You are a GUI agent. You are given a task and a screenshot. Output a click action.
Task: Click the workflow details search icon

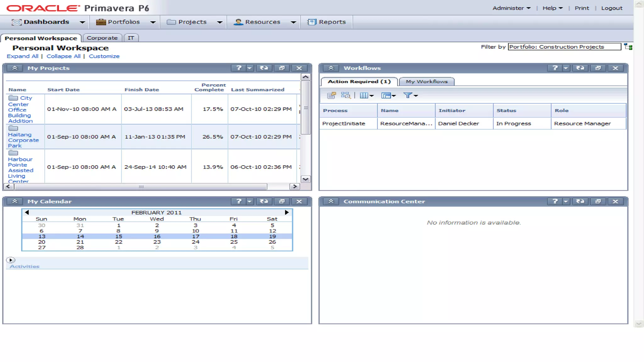pos(346,95)
